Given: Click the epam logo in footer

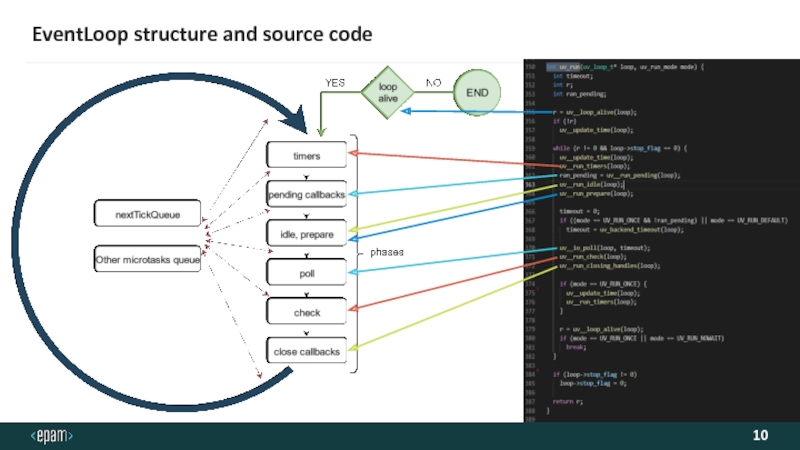Looking at the screenshot, I should coord(51,436).
